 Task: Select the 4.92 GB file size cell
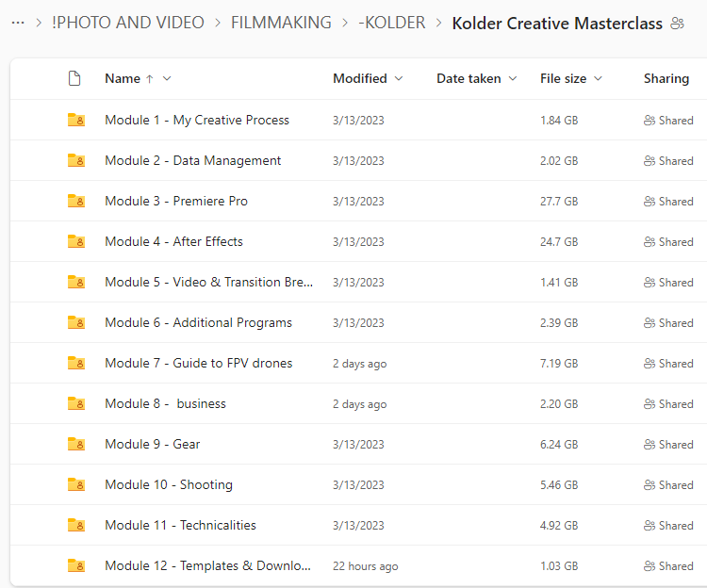[559, 526]
